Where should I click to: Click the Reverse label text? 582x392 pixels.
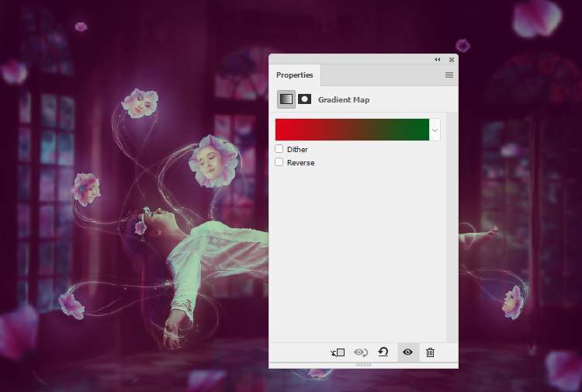pos(300,162)
